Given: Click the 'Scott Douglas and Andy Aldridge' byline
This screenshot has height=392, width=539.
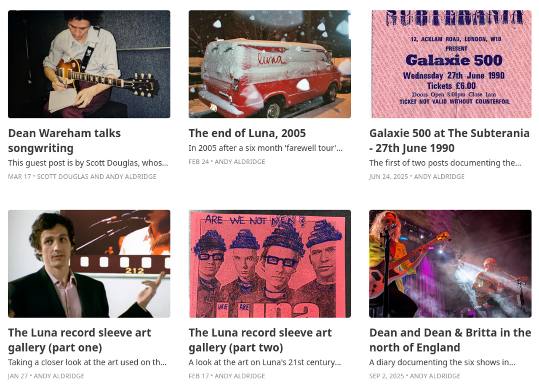Looking at the screenshot, I should pos(96,177).
